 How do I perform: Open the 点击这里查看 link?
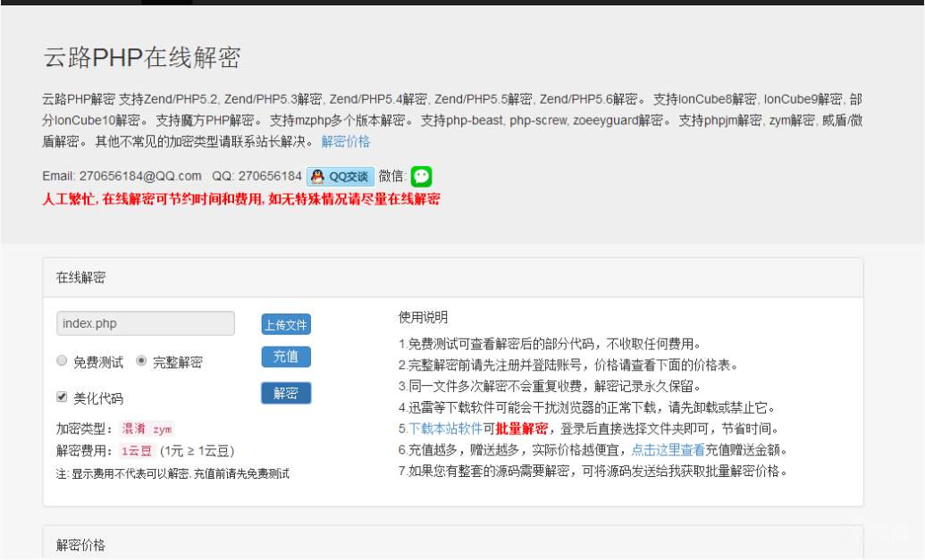tap(669, 450)
